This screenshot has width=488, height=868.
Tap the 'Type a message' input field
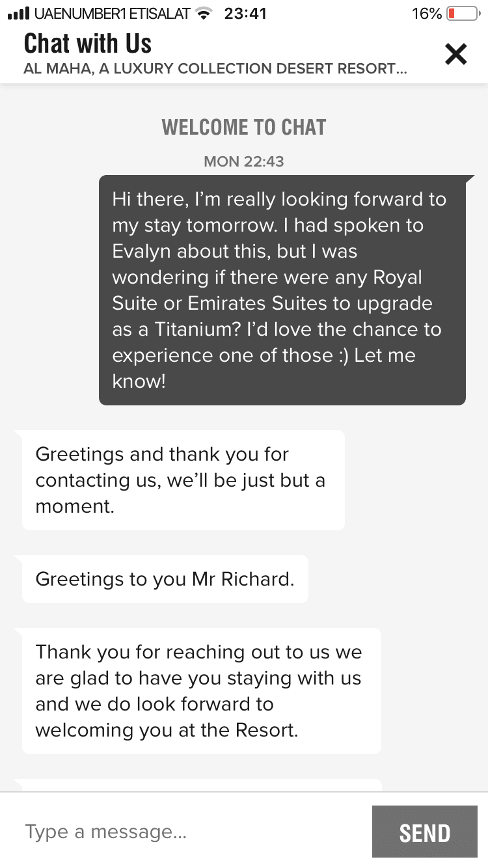click(189, 832)
